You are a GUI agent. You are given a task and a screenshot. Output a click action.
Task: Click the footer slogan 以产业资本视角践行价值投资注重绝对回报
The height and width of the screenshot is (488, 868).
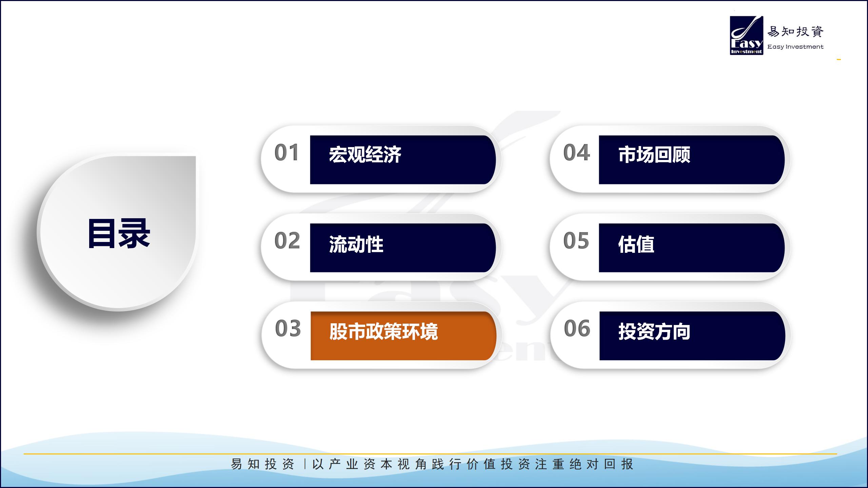point(473,464)
